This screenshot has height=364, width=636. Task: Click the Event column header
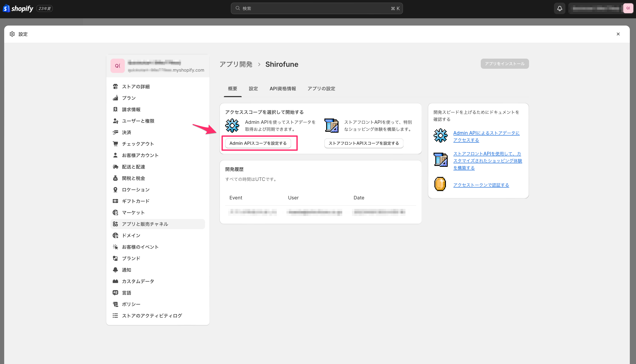tap(236, 198)
